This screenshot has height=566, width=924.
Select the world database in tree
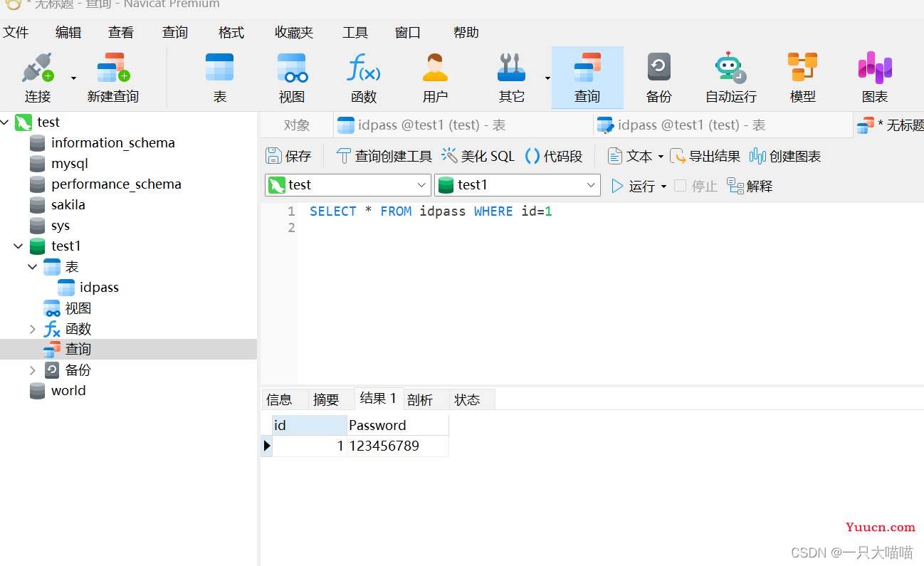(x=68, y=391)
